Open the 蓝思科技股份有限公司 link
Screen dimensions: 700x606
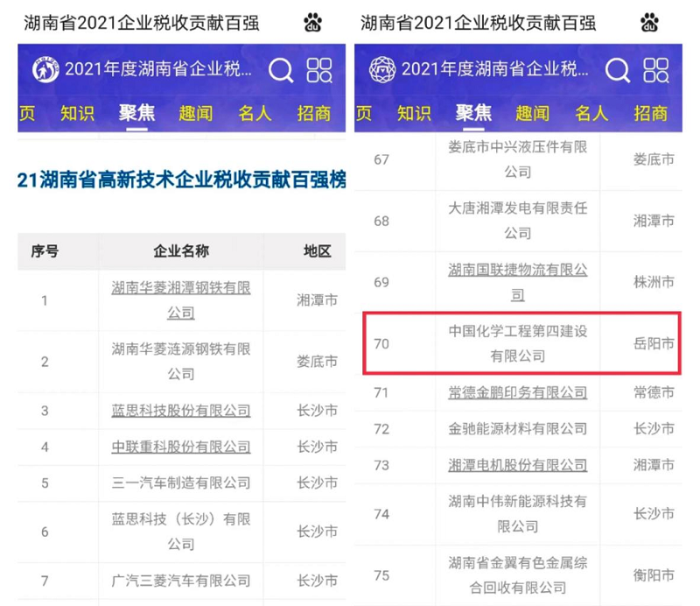coord(180,411)
